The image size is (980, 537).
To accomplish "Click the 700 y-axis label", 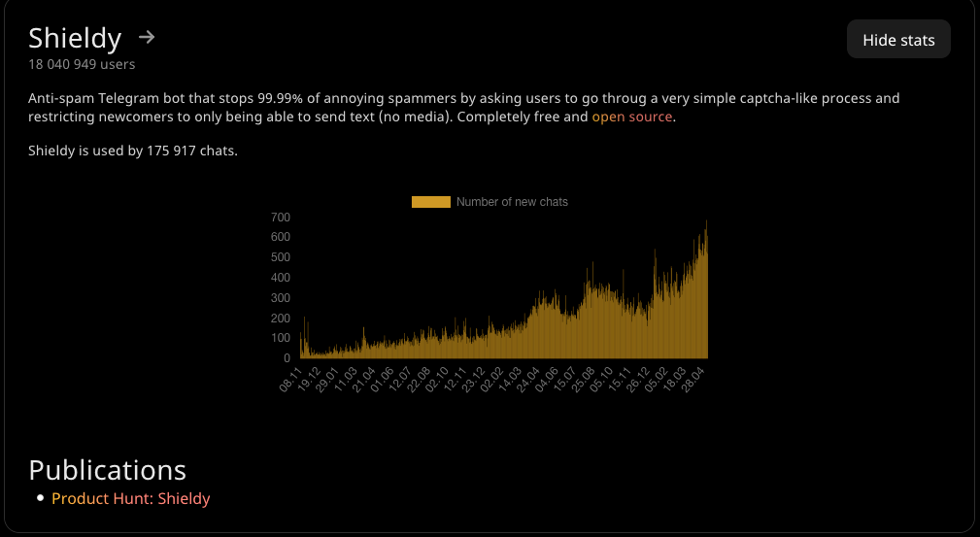I will [281, 218].
